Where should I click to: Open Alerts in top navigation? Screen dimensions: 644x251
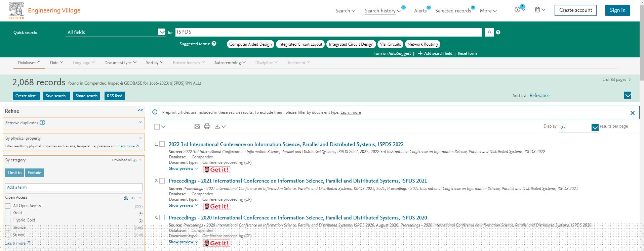(420, 11)
